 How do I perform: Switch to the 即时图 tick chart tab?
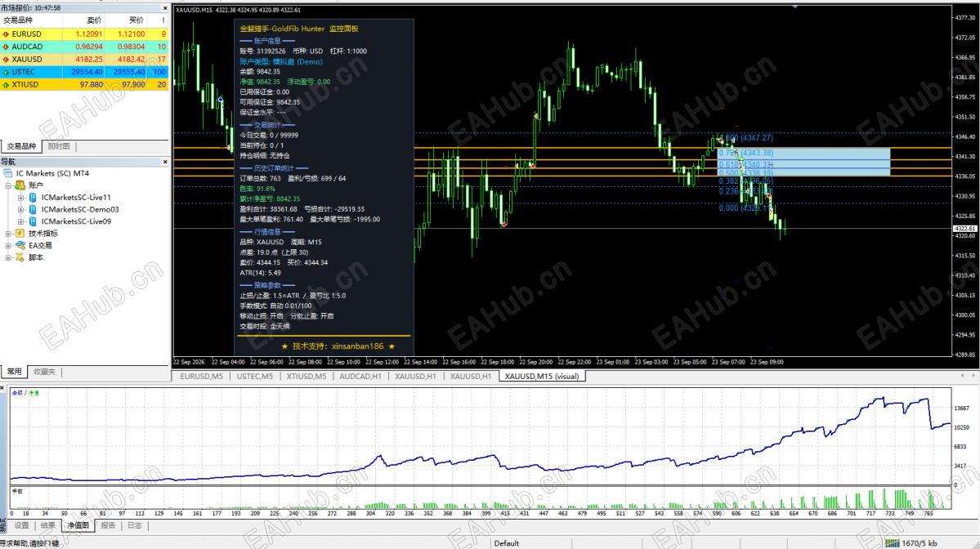[60, 147]
